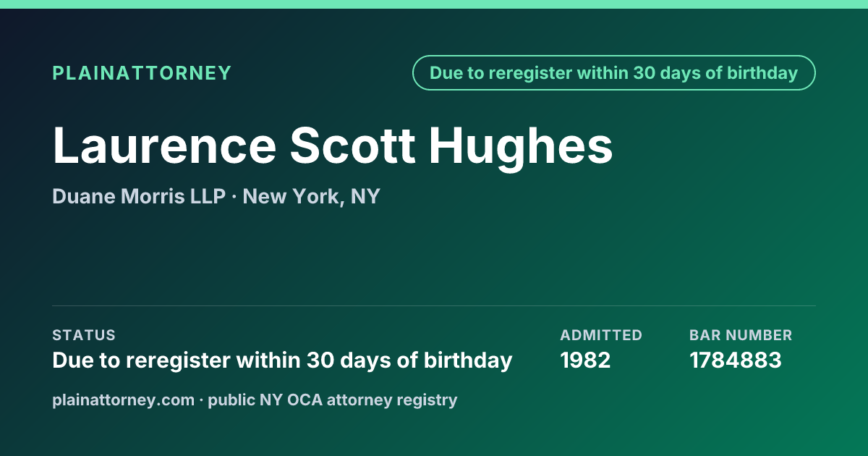The width and height of the screenshot is (868, 456).
Task: Select the admission year 1982
Action: tap(585, 360)
